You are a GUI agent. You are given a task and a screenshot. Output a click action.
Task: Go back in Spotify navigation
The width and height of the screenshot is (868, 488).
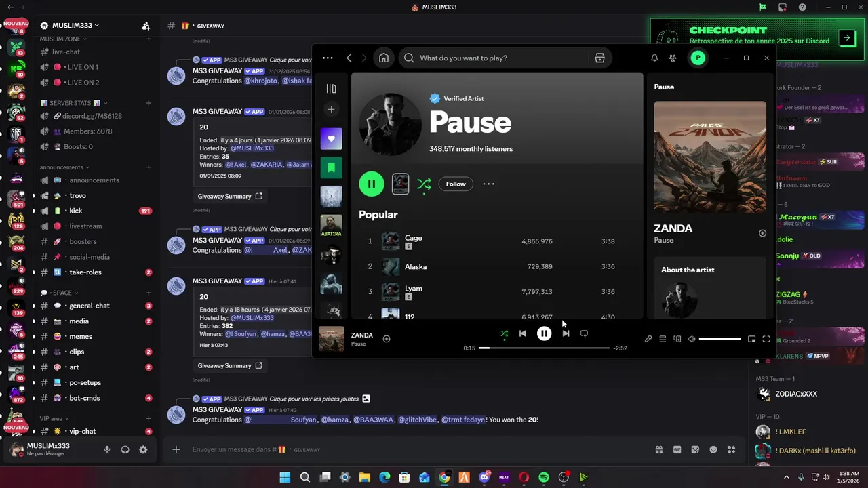(349, 58)
